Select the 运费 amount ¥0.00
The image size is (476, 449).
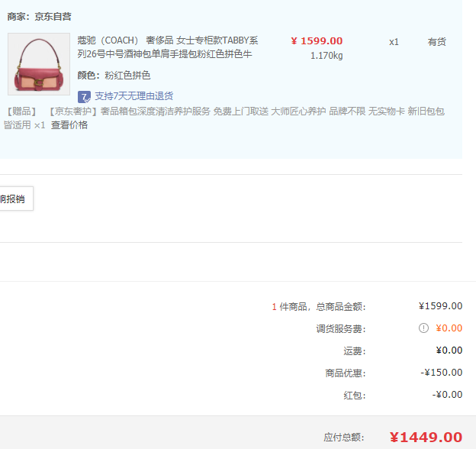pyautogui.click(x=449, y=350)
